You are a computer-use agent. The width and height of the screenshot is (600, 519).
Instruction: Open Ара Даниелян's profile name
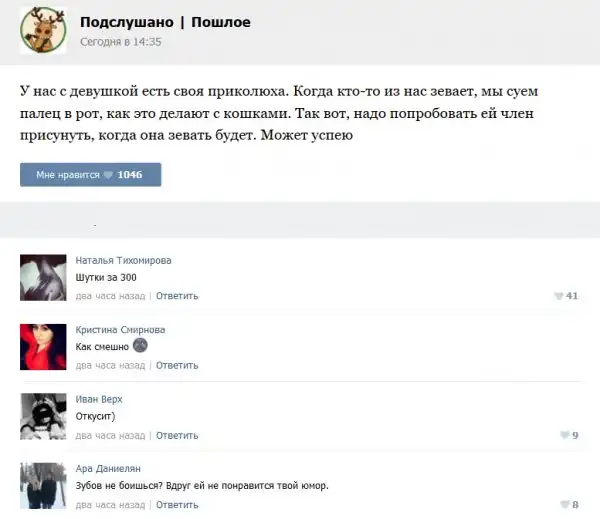[x=108, y=468]
